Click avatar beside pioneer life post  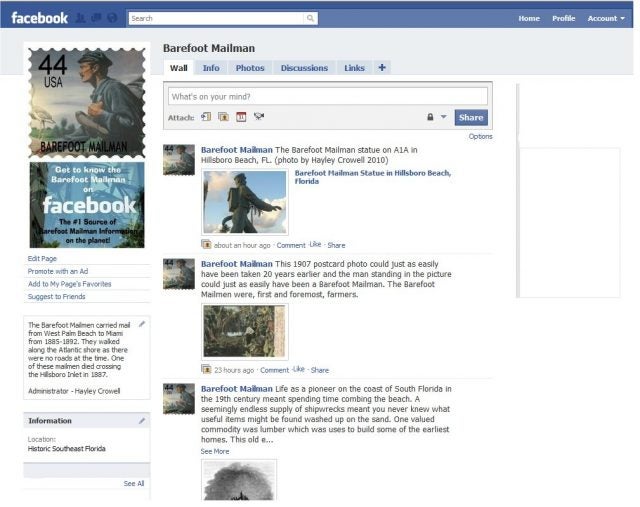(x=179, y=398)
